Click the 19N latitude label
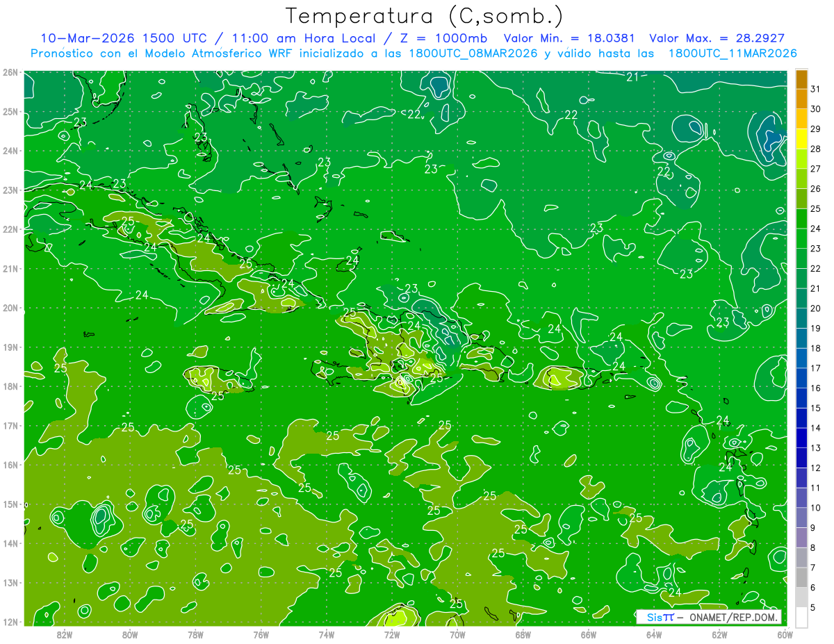This screenshot has height=644, width=834. pos(10,347)
